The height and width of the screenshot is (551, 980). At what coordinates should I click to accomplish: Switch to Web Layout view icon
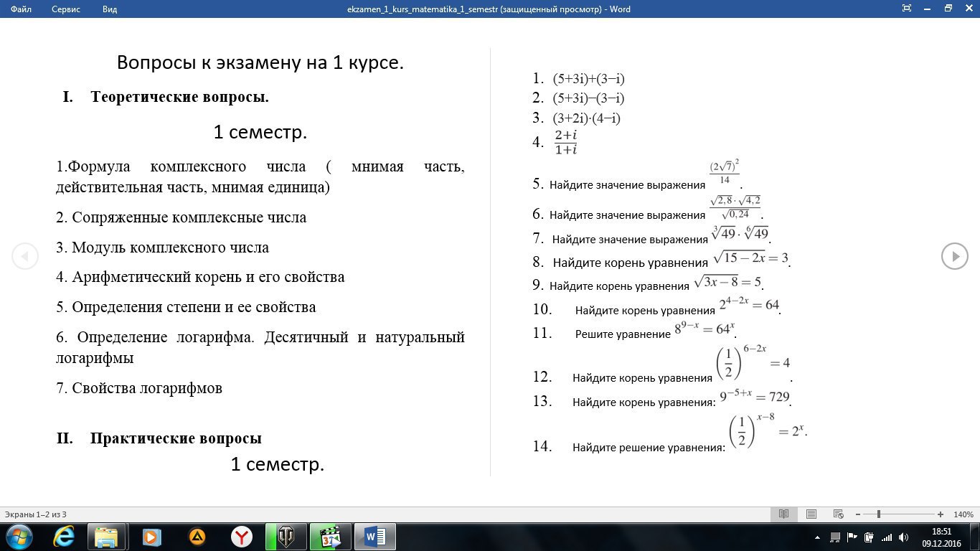838,514
